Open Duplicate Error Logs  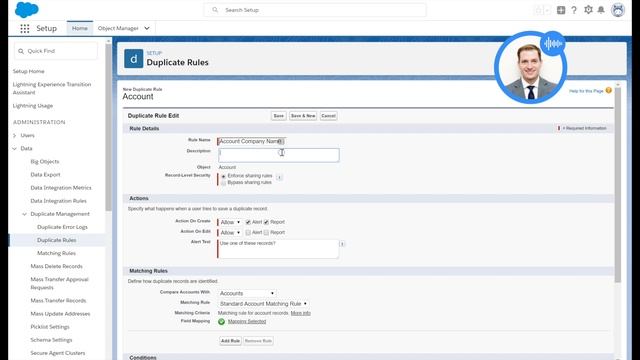(62, 227)
